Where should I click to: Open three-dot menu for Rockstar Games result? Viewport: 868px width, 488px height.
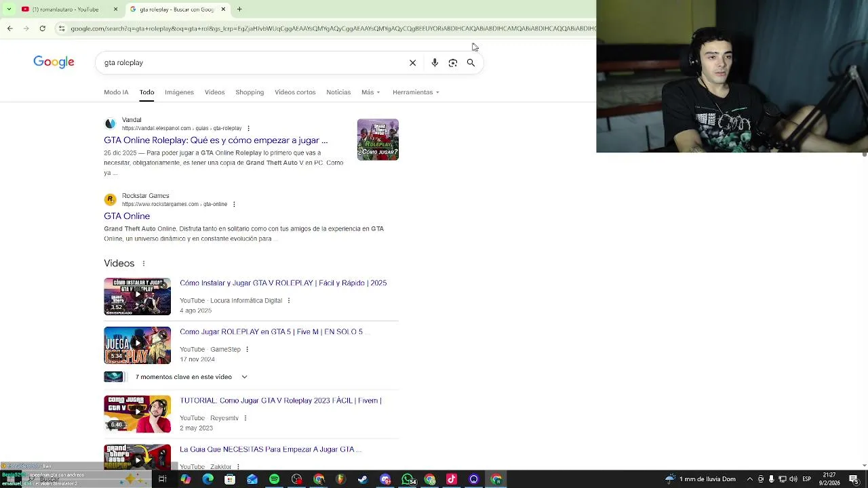tap(234, 204)
